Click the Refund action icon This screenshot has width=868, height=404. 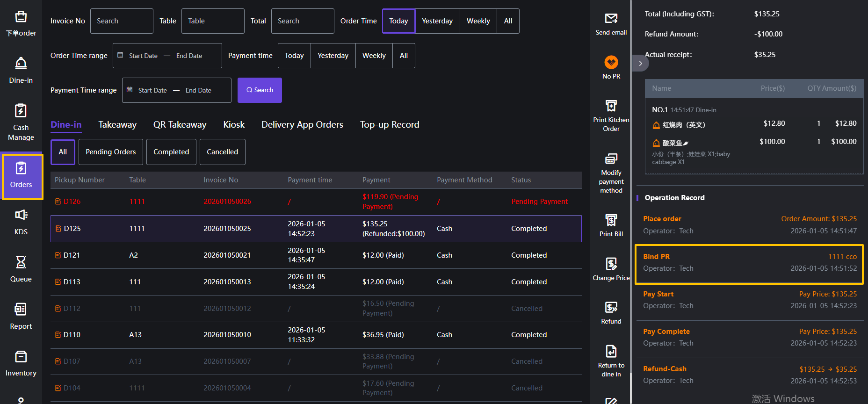click(x=611, y=308)
